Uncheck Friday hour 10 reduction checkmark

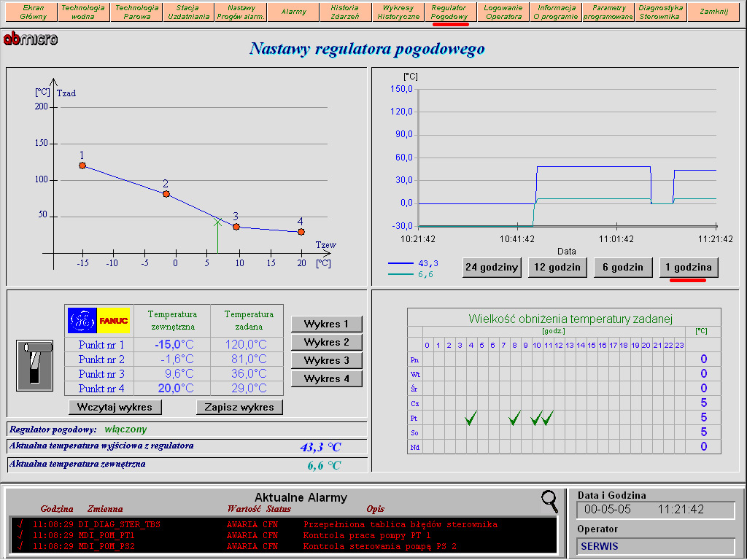point(536,418)
